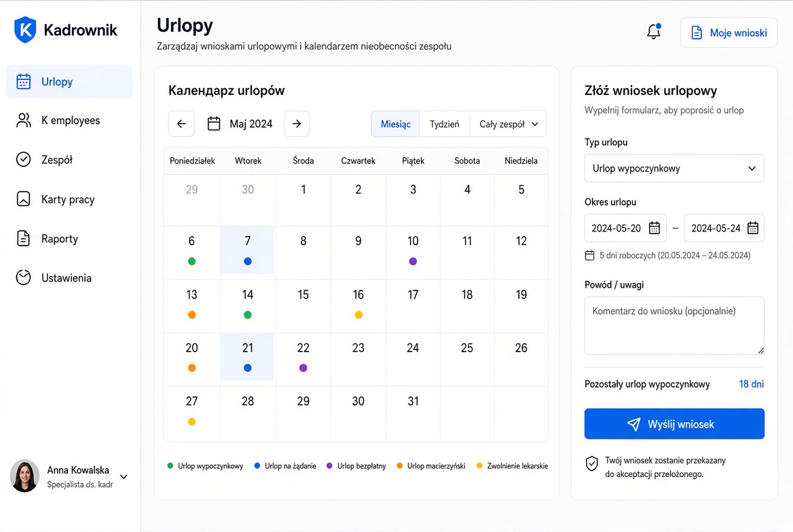Switch to Miesiąc view
This screenshot has height=532, width=793.
[396, 124]
